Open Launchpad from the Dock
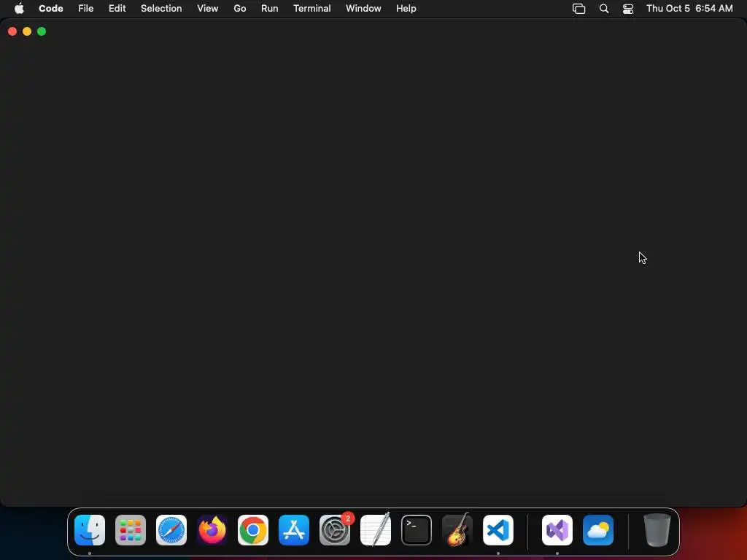The image size is (747, 560). [x=131, y=530]
